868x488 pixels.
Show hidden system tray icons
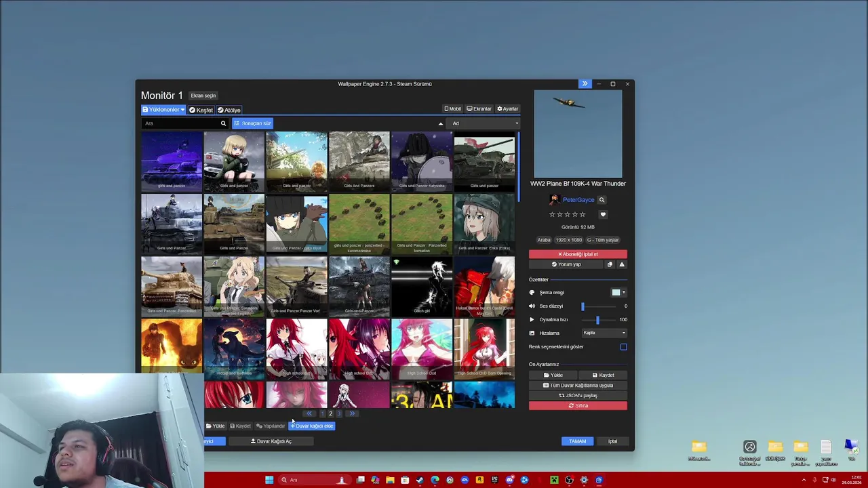[804, 480]
